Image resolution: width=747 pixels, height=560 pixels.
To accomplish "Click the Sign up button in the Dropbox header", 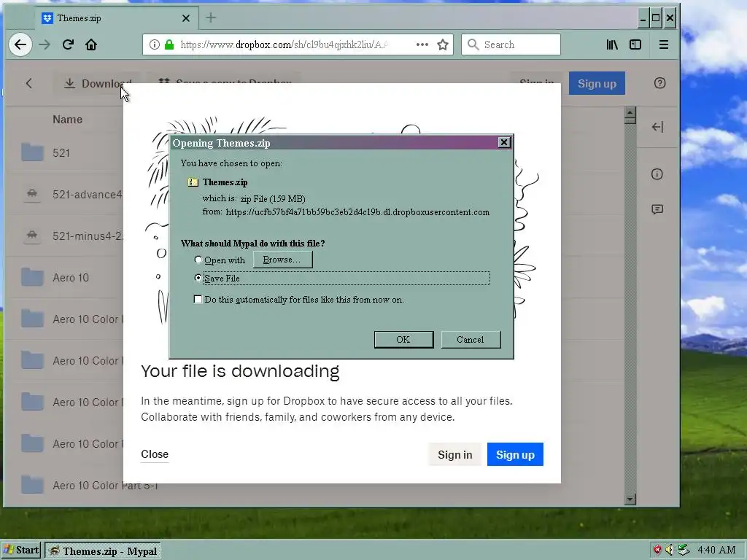I will coord(597,84).
